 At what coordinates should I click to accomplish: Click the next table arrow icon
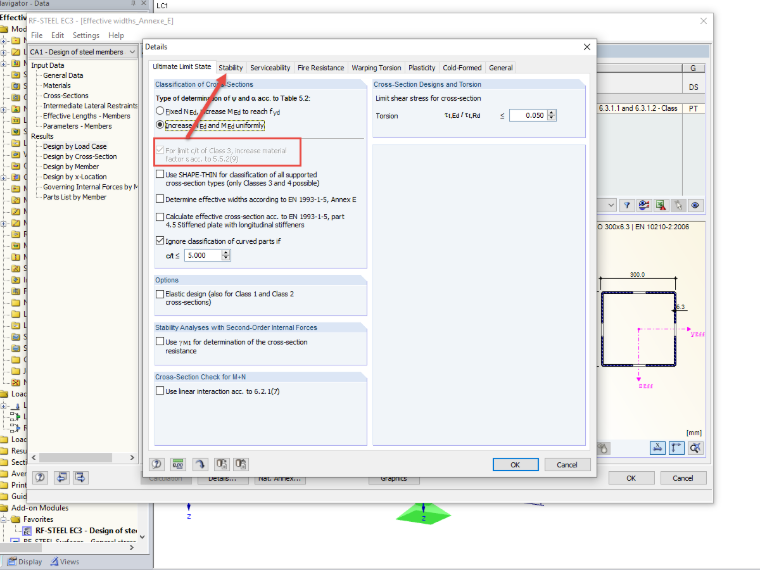tap(80, 477)
